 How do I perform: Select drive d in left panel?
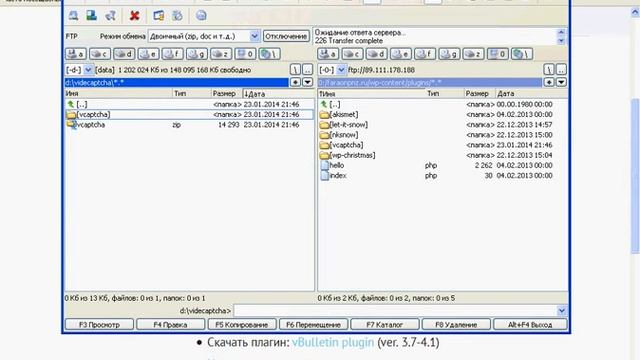pyautogui.click(x=124, y=54)
